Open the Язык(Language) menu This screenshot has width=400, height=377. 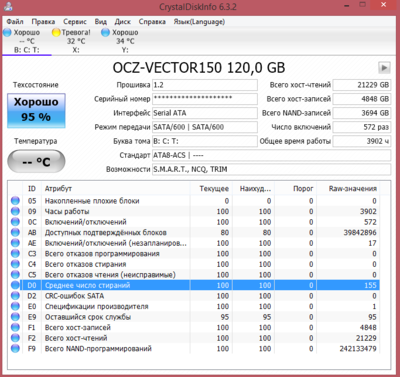tap(199, 22)
